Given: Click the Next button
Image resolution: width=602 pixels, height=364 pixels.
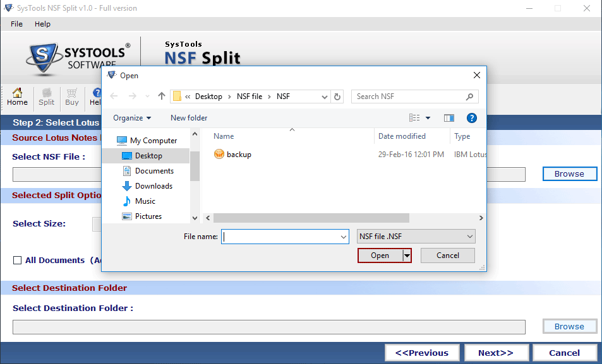Looking at the screenshot, I should pyautogui.click(x=496, y=352).
